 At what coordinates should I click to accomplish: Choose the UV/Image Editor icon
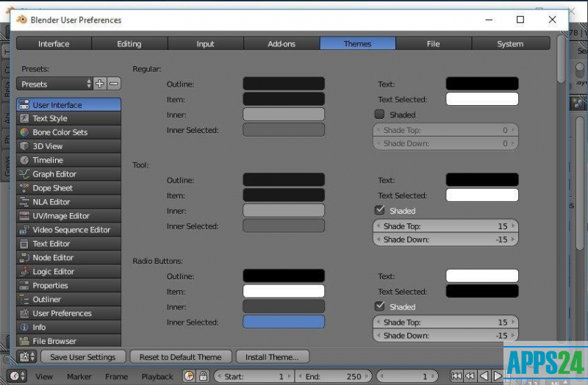(x=24, y=216)
